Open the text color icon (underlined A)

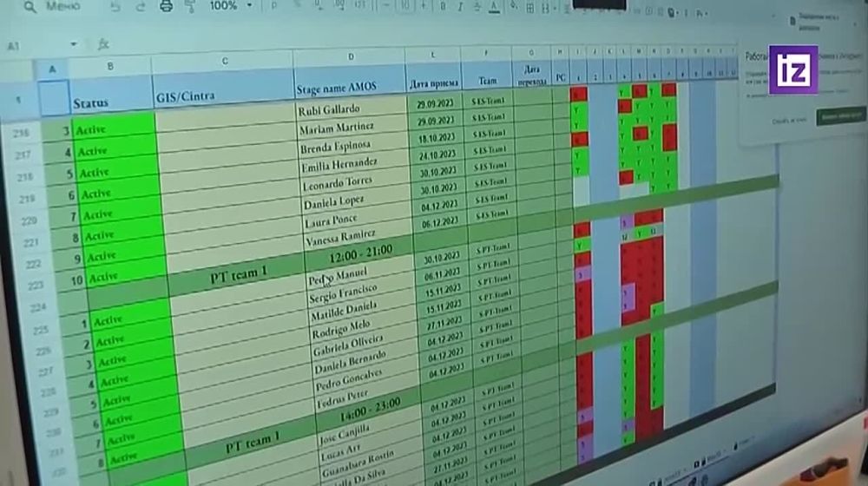(x=495, y=7)
